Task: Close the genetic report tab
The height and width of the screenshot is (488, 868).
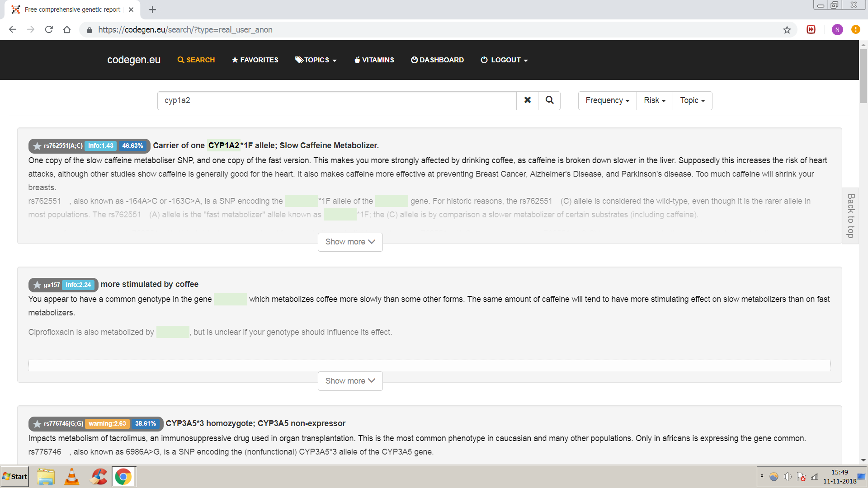Action: tap(131, 9)
